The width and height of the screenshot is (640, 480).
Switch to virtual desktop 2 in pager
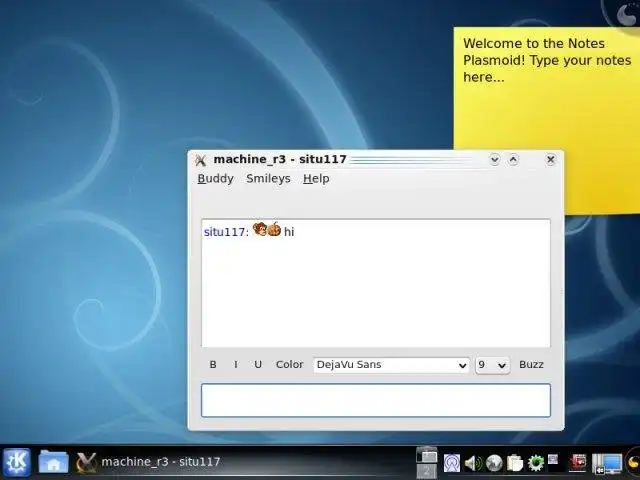point(427,471)
